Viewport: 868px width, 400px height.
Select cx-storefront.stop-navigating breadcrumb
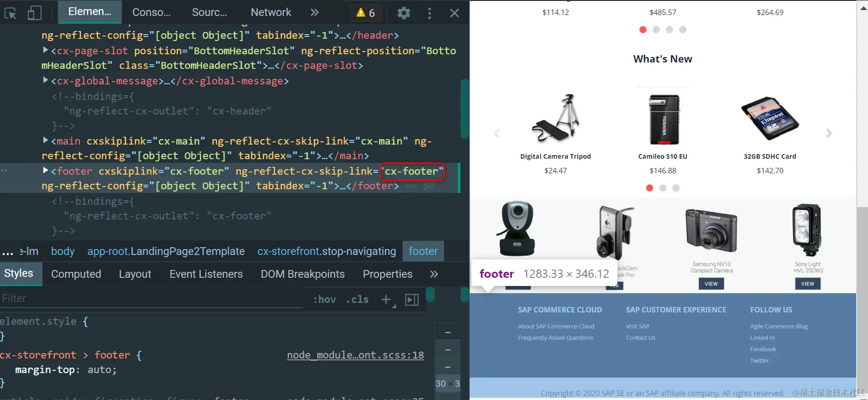pyautogui.click(x=327, y=251)
